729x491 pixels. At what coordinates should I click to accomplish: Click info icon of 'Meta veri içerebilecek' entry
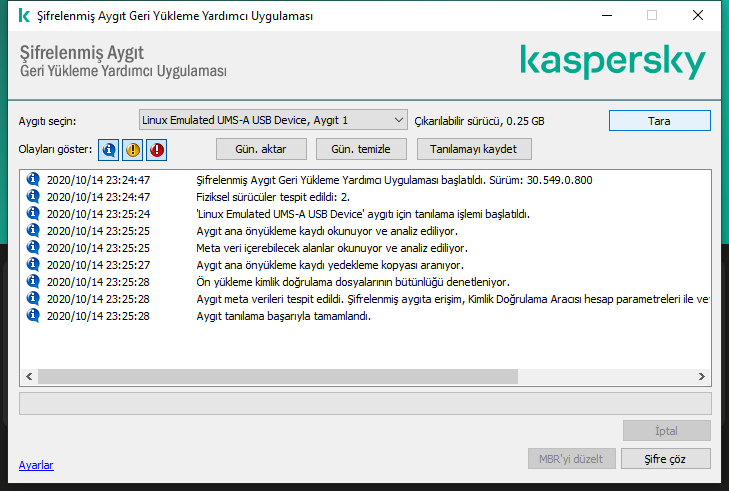click(33, 247)
